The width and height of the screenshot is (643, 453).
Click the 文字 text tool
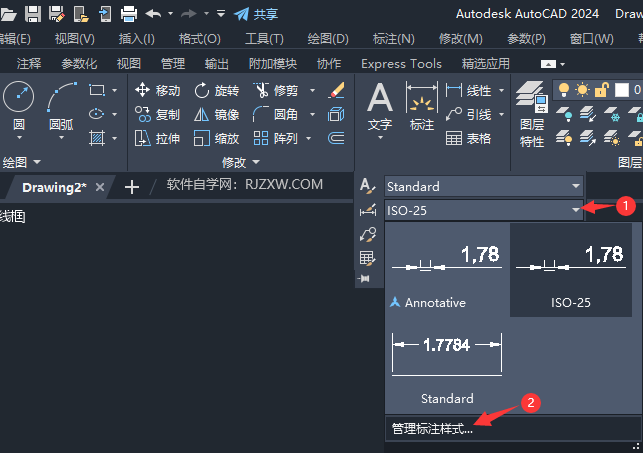tap(380, 107)
